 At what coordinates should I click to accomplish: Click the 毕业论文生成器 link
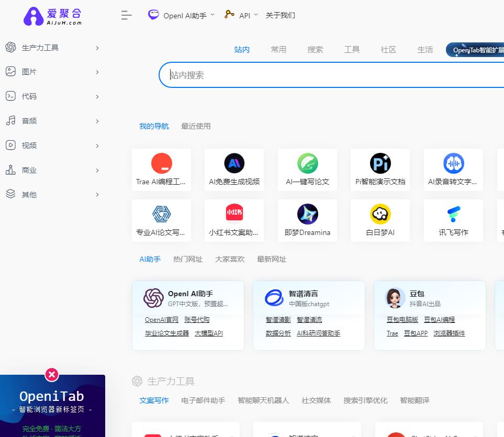(x=167, y=333)
